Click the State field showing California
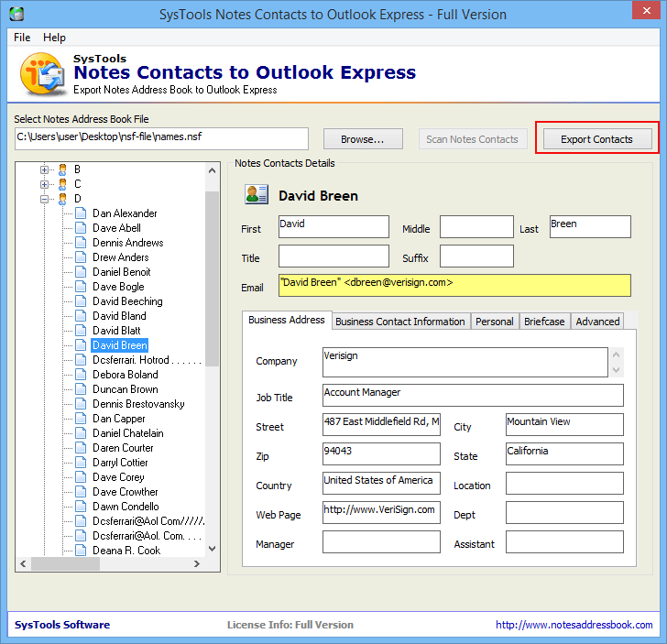The height and width of the screenshot is (644, 667). (x=564, y=453)
